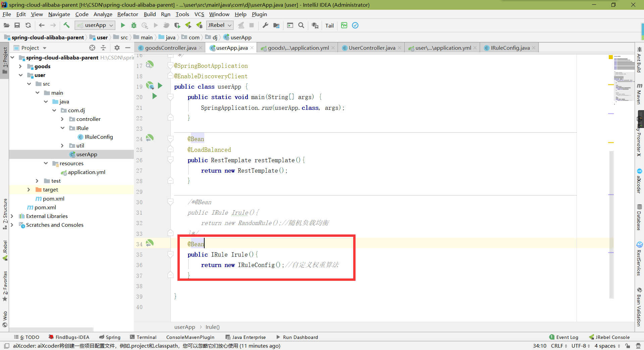The height and width of the screenshot is (350, 644).
Task: Click the Locate in project target icon
Action: click(x=92, y=48)
